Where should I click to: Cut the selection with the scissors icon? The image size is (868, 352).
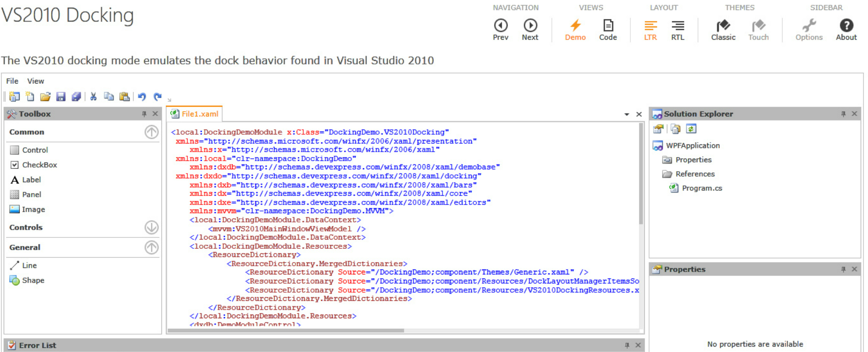[94, 97]
